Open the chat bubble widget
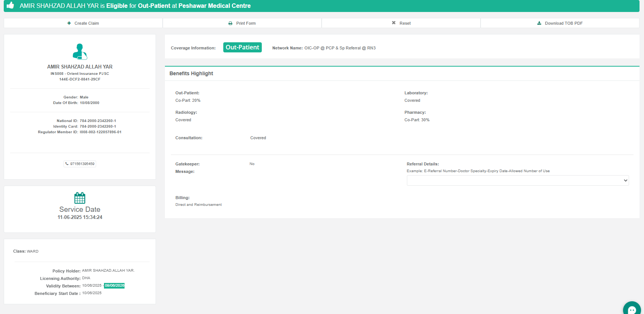The image size is (644, 314). point(632,309)
